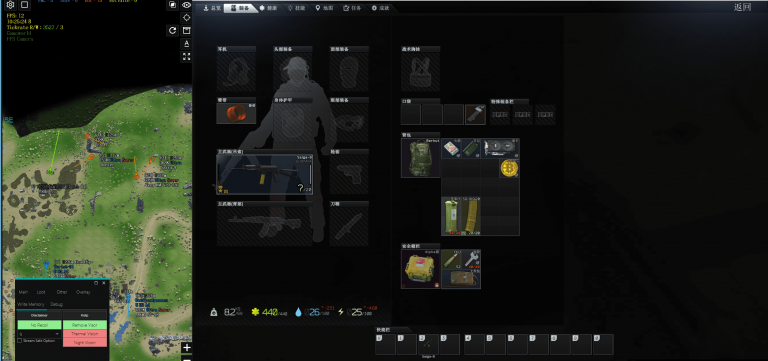Screen dimensions: 768x361
Task: Click the gear settings icon on the radar
Action: (x=10, y=5)
